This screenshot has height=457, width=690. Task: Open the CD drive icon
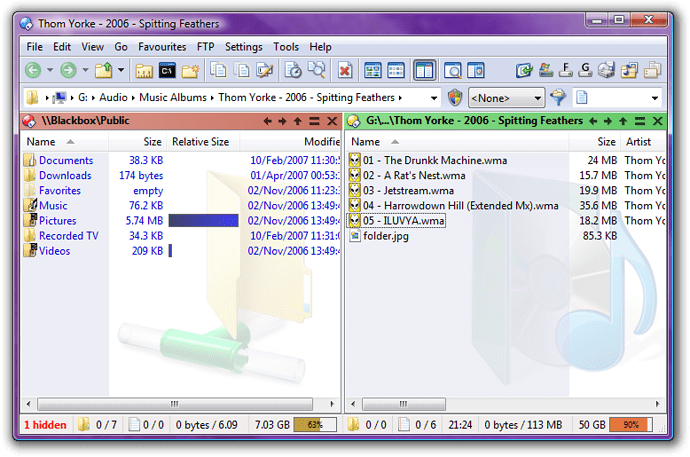[x=606, y=70]
